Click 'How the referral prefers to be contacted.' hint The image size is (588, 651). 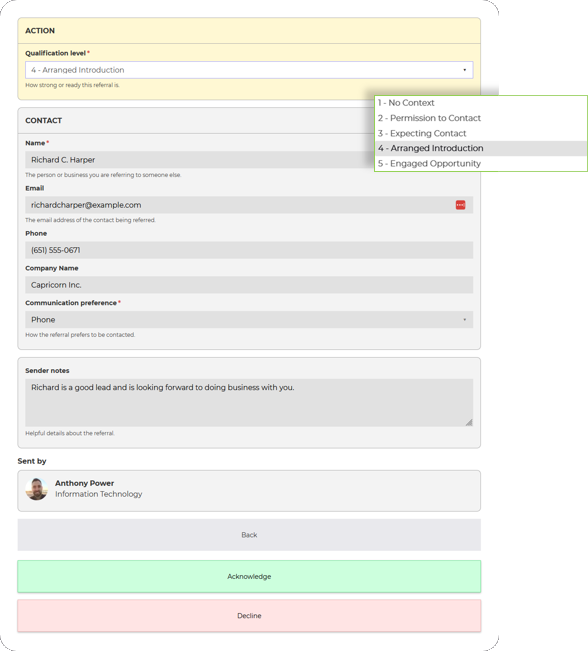tap(80, 335)
